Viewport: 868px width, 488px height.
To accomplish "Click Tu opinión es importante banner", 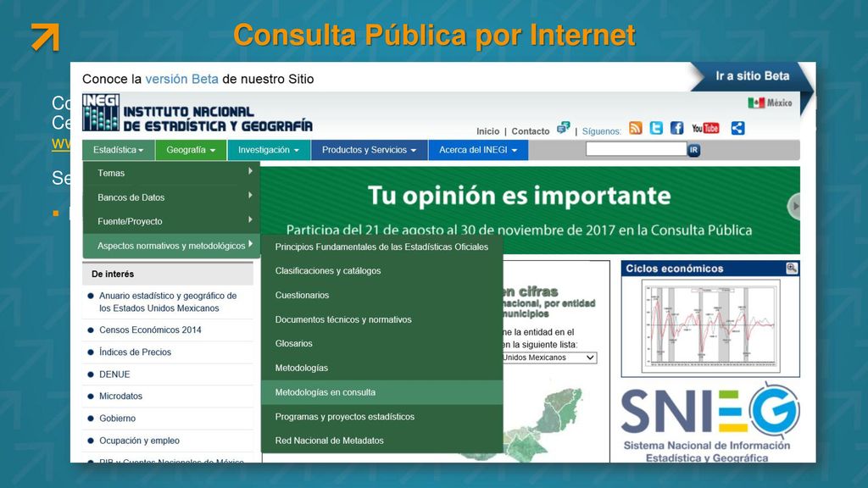I will click(x=529, y=210).
